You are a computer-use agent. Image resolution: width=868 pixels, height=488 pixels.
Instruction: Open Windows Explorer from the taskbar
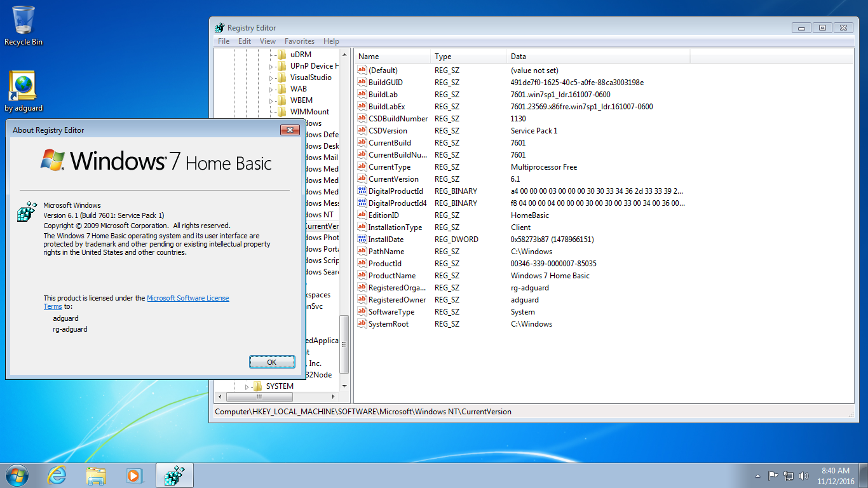click(x=96, y=475)
